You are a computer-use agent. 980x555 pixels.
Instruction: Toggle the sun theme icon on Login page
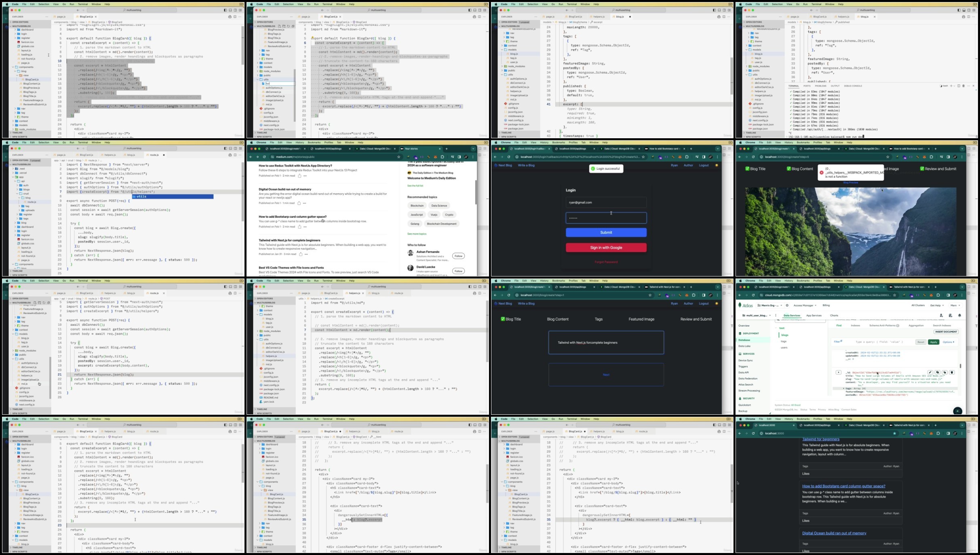click(717, 165)
